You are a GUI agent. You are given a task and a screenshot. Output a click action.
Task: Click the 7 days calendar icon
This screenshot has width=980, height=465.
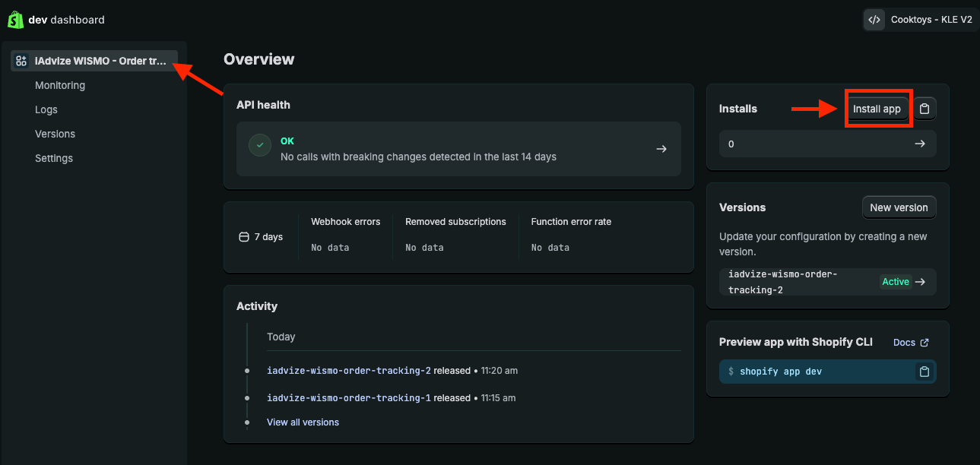244,237
